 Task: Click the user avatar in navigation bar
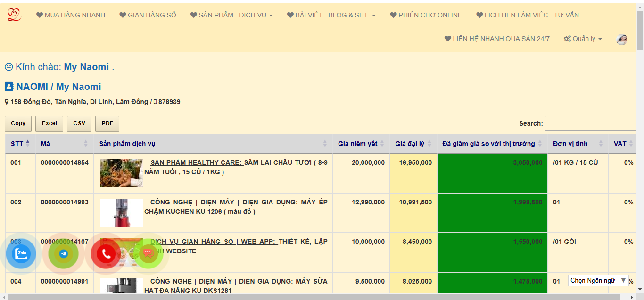point(622,39)
